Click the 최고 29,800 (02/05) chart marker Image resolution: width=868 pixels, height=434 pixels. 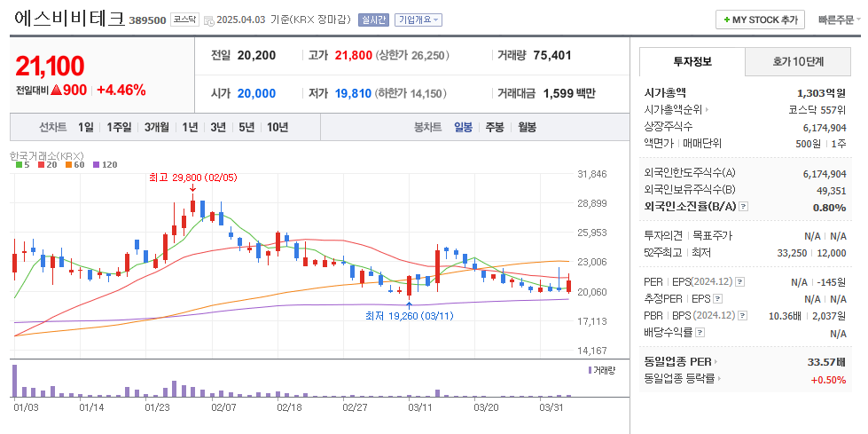pos(192,178)
